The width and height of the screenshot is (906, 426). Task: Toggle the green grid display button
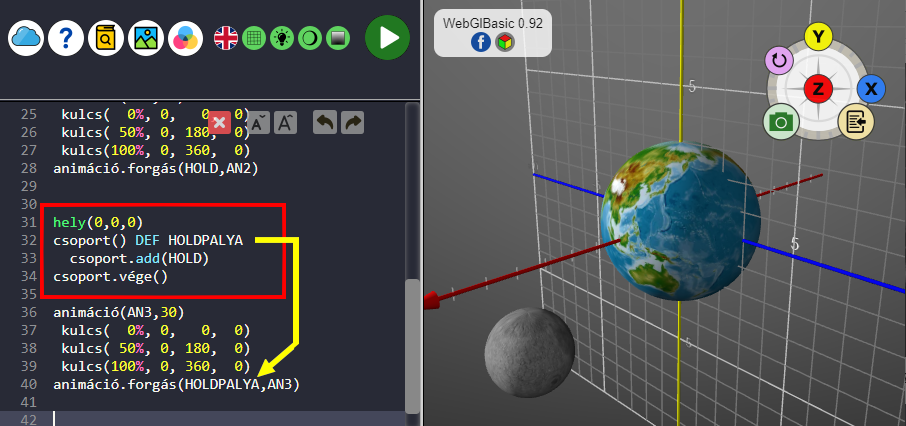coord(254,38)
